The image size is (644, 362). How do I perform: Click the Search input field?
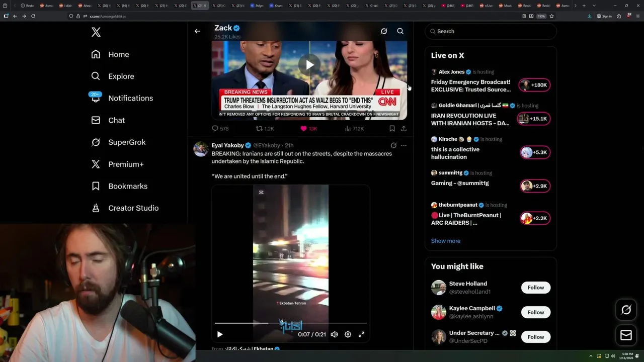[x=491, y=31]
